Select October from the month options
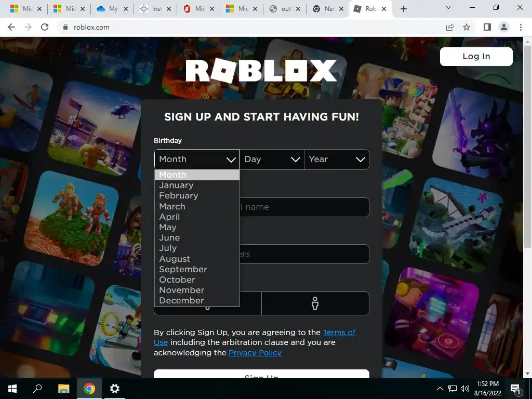This screenshot has width=532, height=399. (x=197, y=280)
